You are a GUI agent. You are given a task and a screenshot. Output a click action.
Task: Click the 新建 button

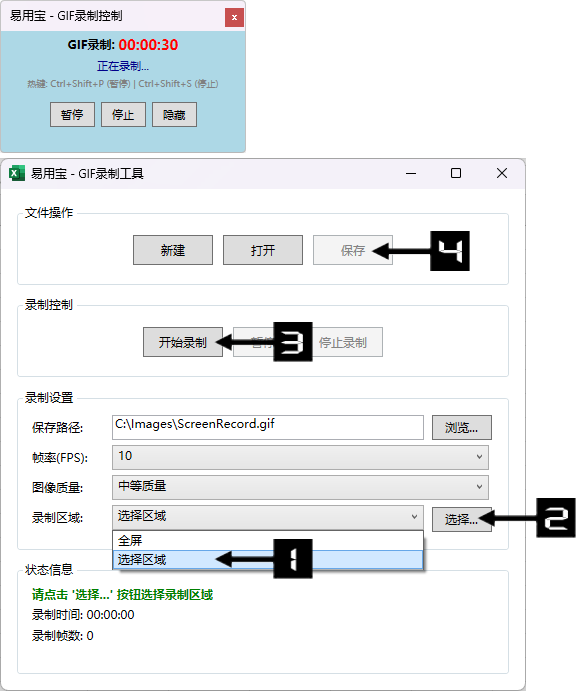[173, 250]
